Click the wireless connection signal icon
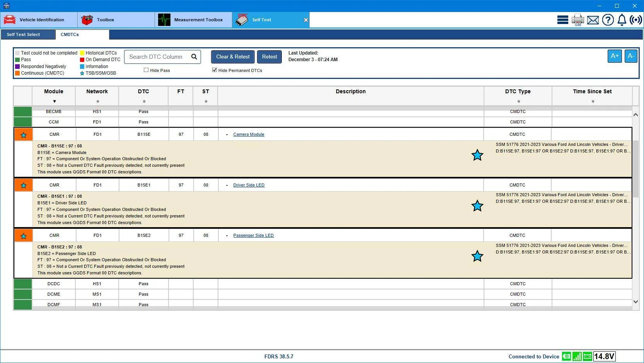Image resolution: width=644 pixels, height=363 pixels. 636,20
